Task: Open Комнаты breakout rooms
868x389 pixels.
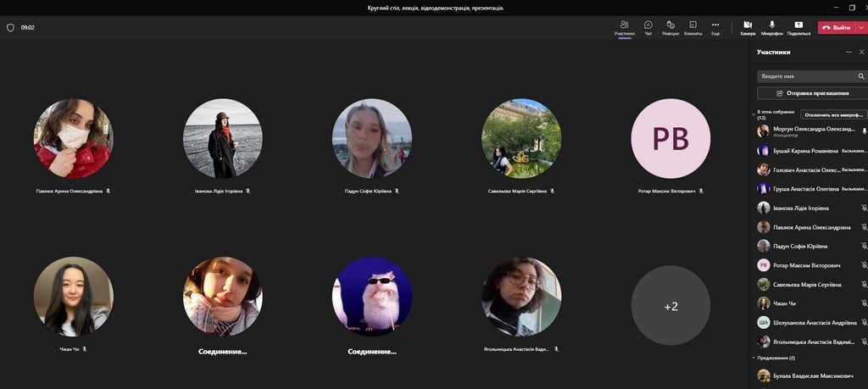Action: pyautogui.click(x=693, y=27)
